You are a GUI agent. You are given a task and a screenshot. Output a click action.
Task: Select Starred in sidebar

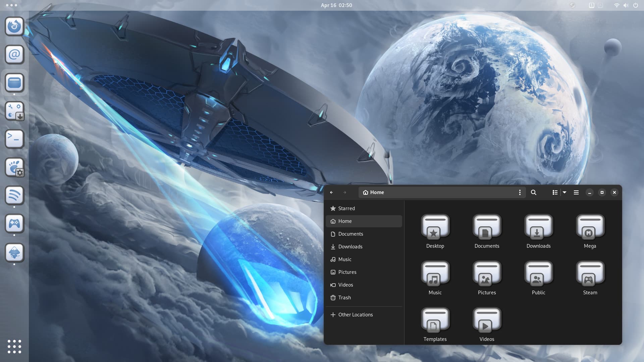click(364, 208)
